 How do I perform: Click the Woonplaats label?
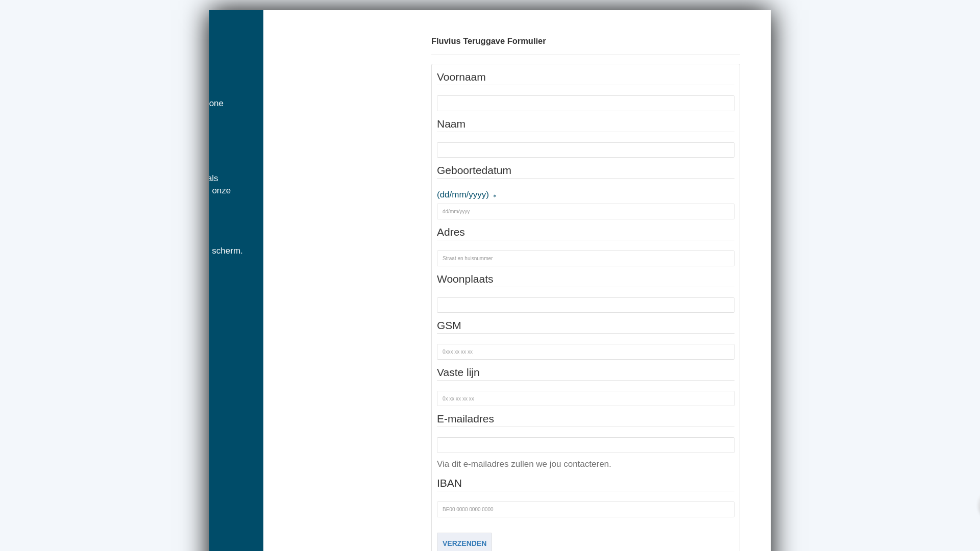(x=465, y=279)
